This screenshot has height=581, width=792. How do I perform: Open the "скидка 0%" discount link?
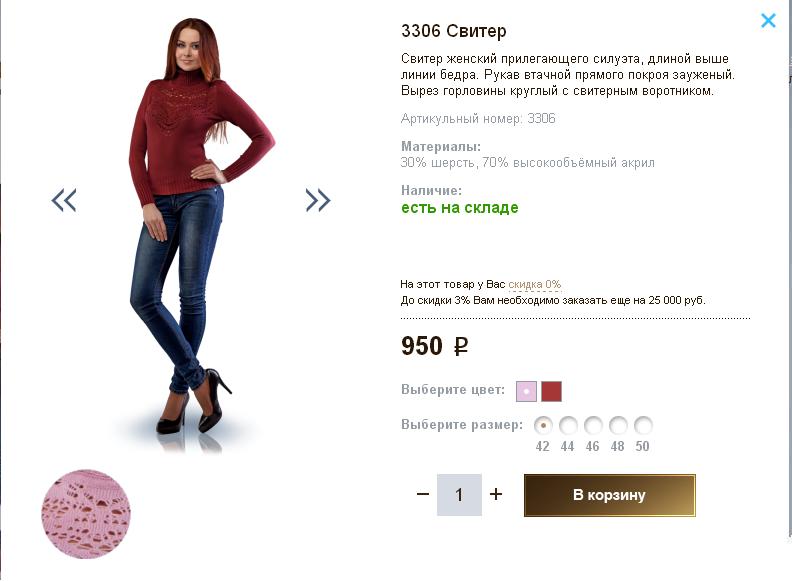click(535, 285)
